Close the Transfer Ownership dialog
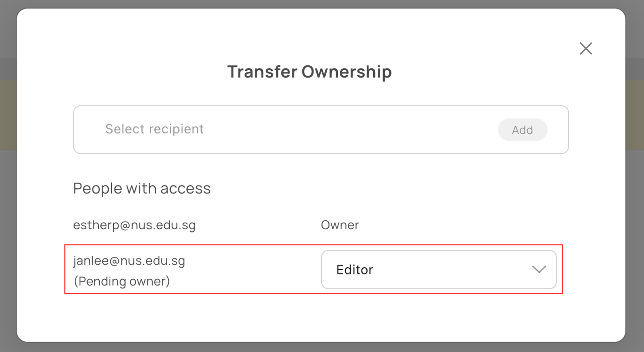Image resolution: width=644 pixels, height=352 pixels. pos(586,49)
